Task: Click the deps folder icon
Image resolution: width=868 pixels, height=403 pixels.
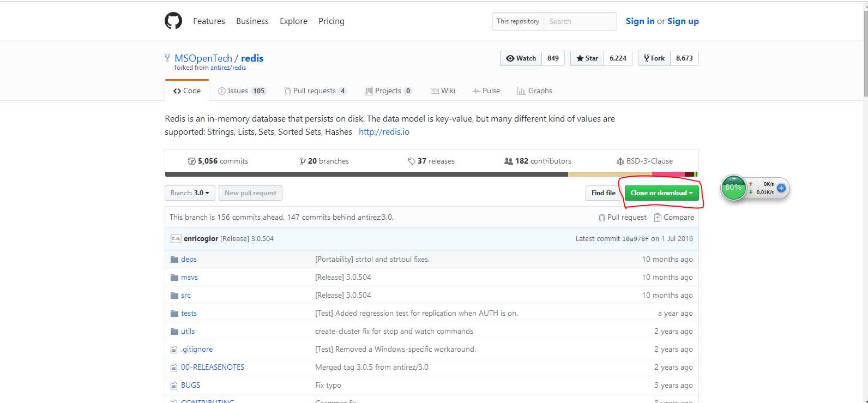Action: tap(174, 260)
